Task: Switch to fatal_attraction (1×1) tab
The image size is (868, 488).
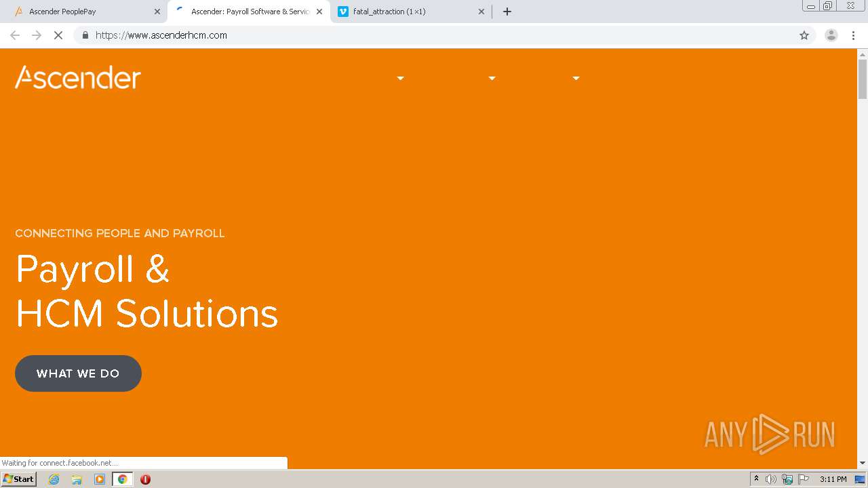Action: 411,12
